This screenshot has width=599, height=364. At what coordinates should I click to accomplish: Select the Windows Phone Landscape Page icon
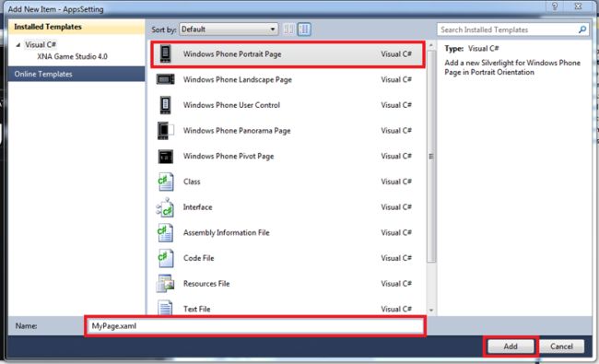(x=165, y=79)
